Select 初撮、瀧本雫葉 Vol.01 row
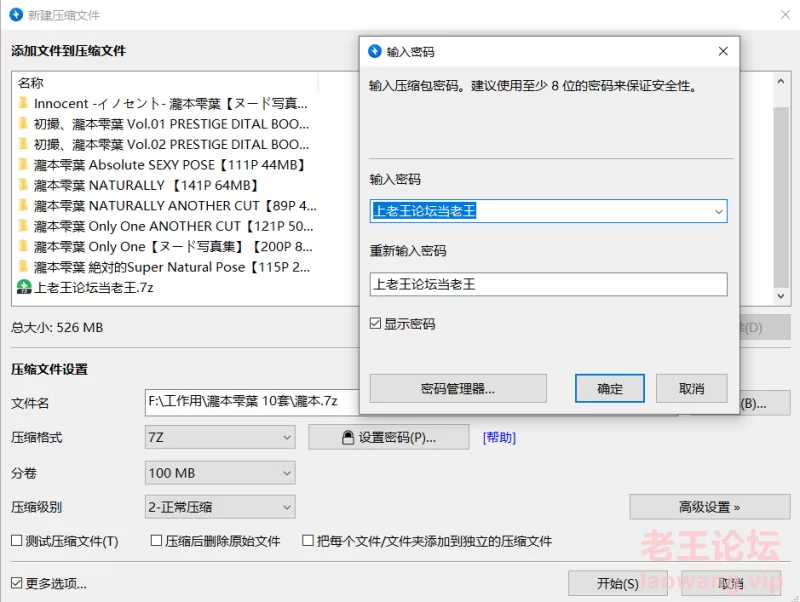800x602 pixels. point(164,123)
